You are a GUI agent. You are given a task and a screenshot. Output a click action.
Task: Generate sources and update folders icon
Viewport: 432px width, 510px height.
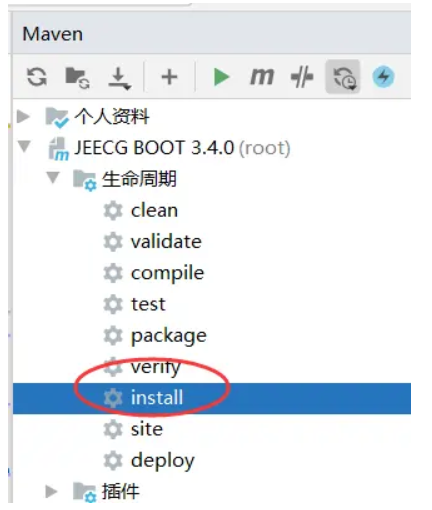77,78
